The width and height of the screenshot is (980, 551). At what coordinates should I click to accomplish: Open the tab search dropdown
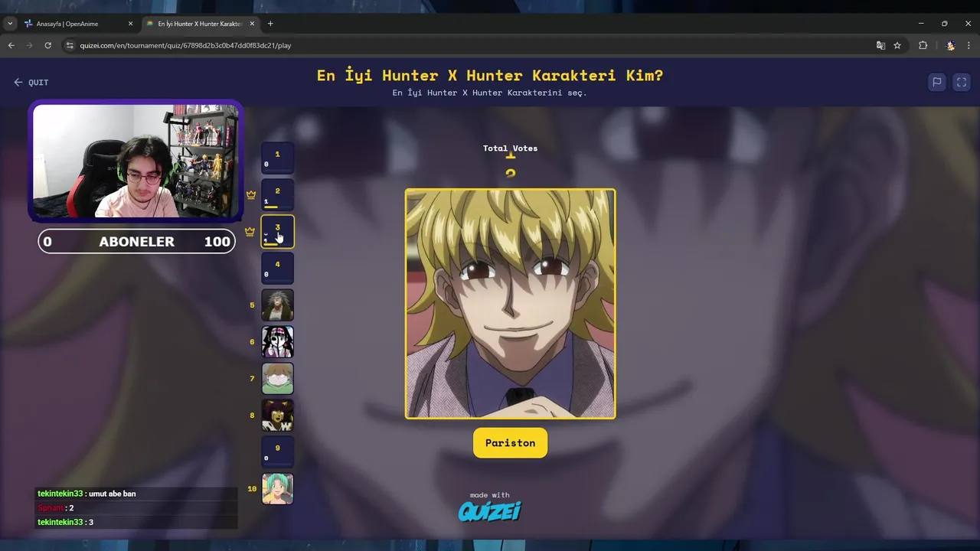tap(10, 24)
